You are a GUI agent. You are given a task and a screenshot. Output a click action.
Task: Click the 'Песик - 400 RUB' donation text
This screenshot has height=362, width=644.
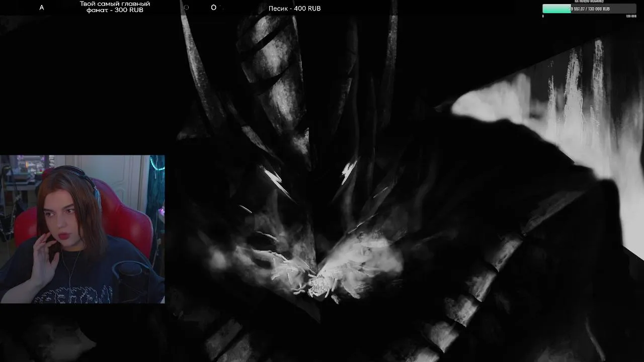(x=294, y=9)
